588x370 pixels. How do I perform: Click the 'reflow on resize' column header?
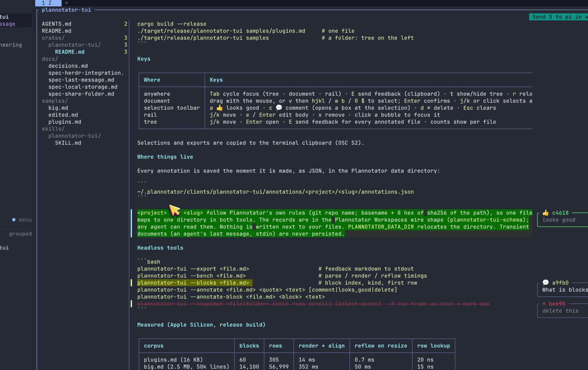tap(381, 346)
